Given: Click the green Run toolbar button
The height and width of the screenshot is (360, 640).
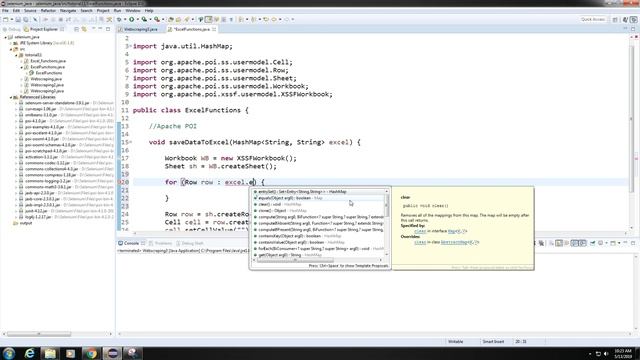Looking at the screenshot, I should [131, 20].
